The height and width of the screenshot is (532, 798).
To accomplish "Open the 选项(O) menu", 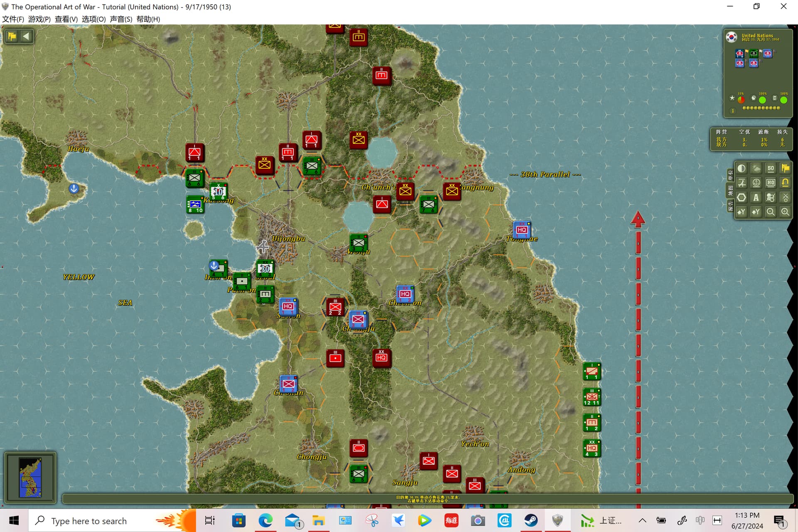I will pos(94,19).
